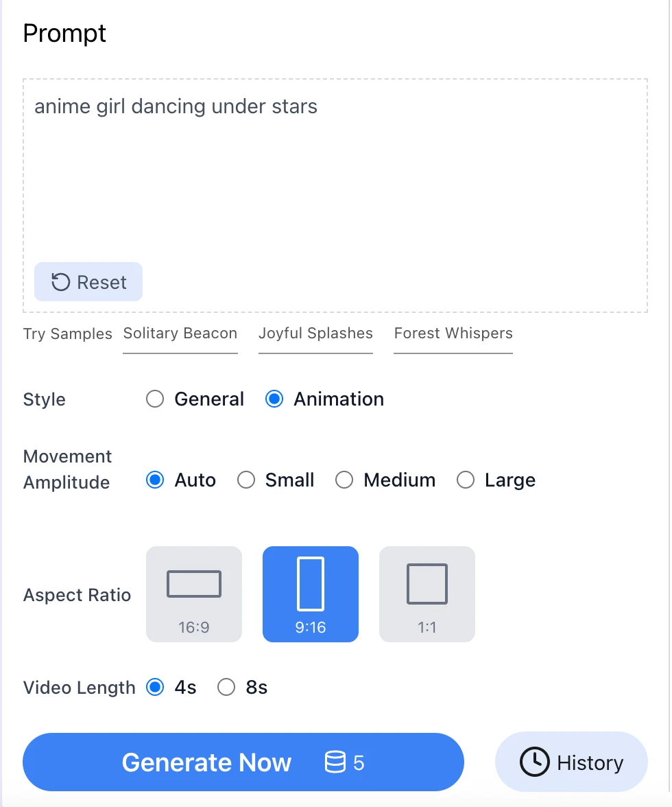Set movement amplitude to Auto
Image resolution: width=672 pixels, height=807 pixels.
point(156,480)
